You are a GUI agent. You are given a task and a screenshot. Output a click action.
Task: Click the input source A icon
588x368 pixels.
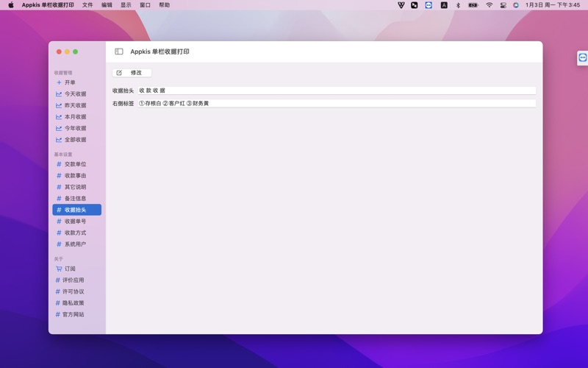pos(444,5)
